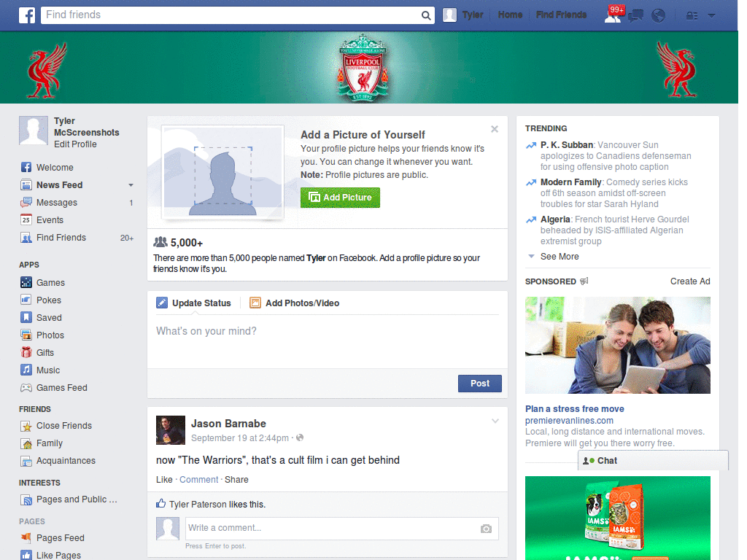This screenshot has width=747, height=560.
Task: Click the Create Ad link
Action: (x=690, y=281)
